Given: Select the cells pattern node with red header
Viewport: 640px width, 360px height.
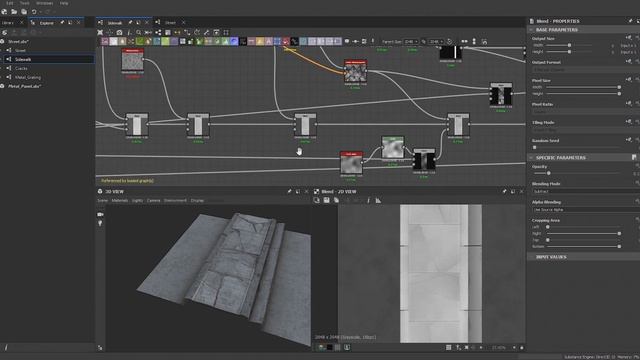Looking at the screenshot, I should click(356, 72).
